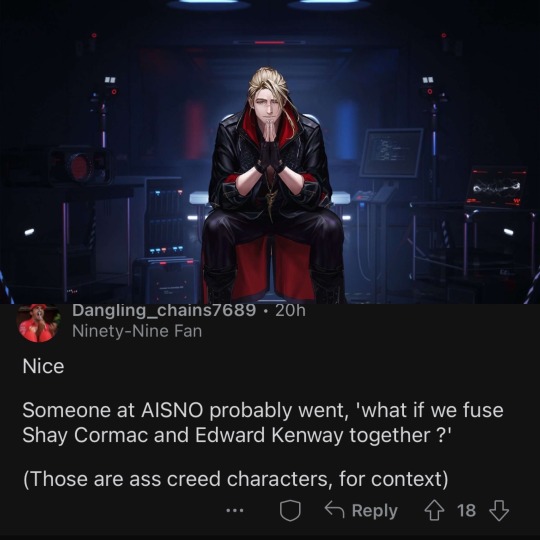
Task: Click the red circular speaker in artwork
Action: click(x=80, y=166)
